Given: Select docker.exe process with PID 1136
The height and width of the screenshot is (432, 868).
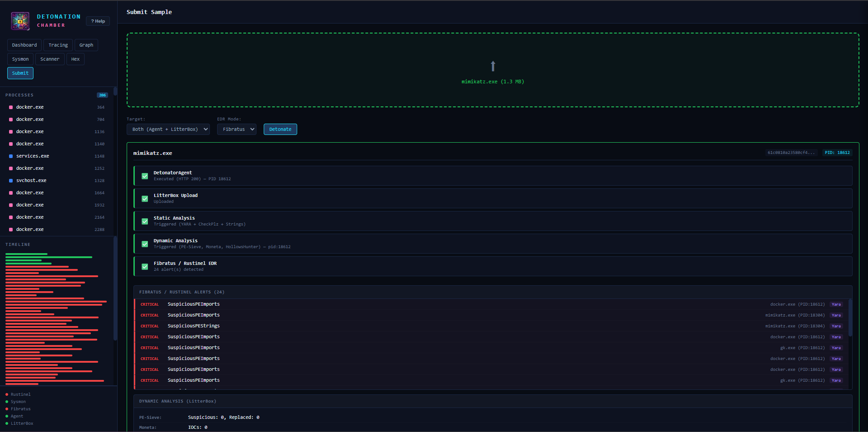Looking at the screenshot, I should (57, 132).
